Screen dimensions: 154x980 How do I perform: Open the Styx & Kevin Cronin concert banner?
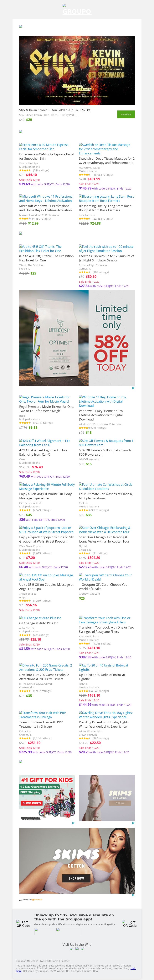(77, 70)
